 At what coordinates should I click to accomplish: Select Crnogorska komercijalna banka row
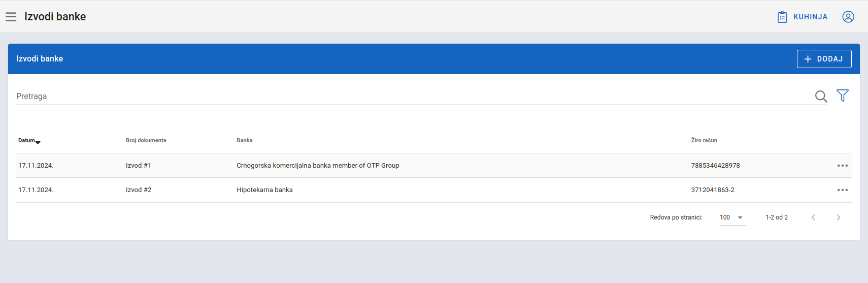point(317,166)
